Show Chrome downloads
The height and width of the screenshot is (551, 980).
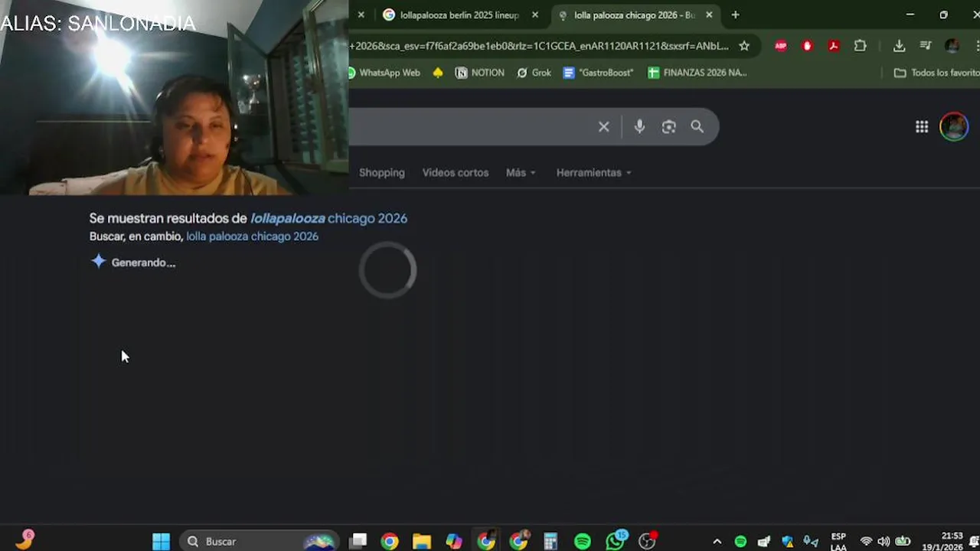(899, 46)
